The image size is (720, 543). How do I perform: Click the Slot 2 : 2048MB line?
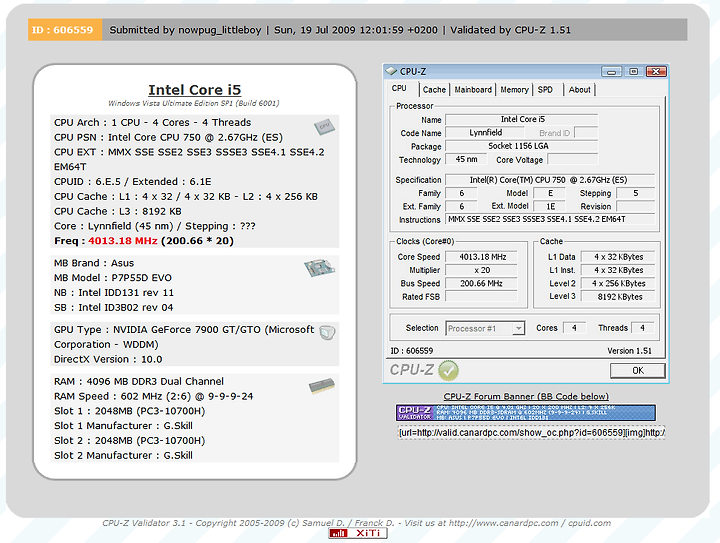(129, 441)
